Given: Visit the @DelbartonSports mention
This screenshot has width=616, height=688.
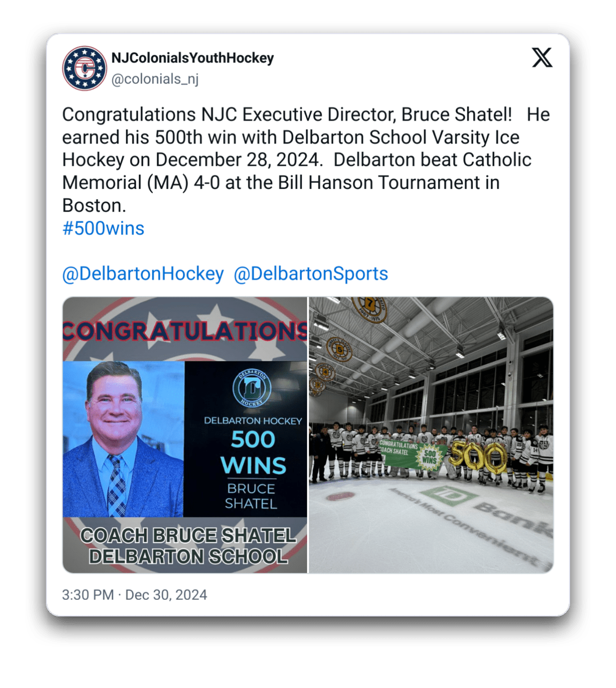Looking at the screenshot, I should coord(311,273).
